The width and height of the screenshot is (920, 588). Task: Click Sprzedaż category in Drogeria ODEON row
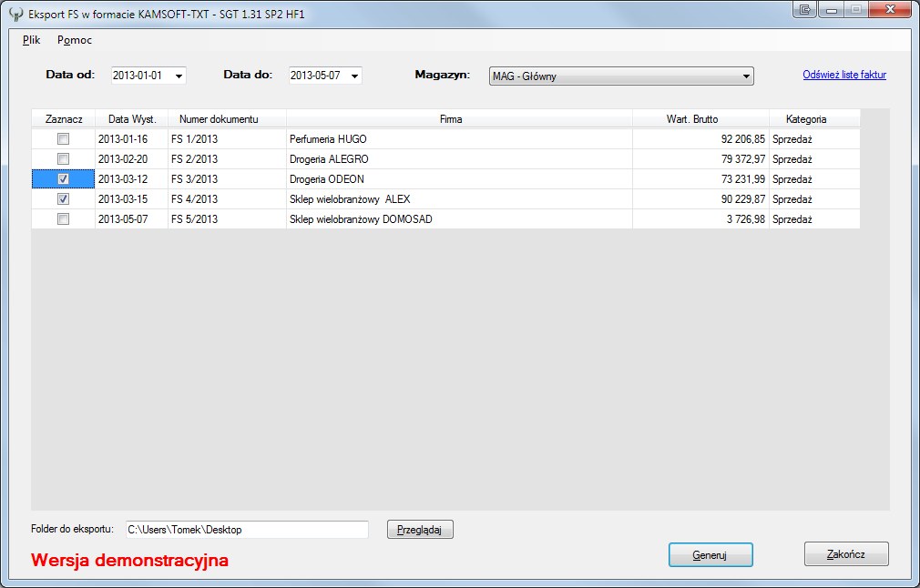pyautogui.click(x=814, y=178)
